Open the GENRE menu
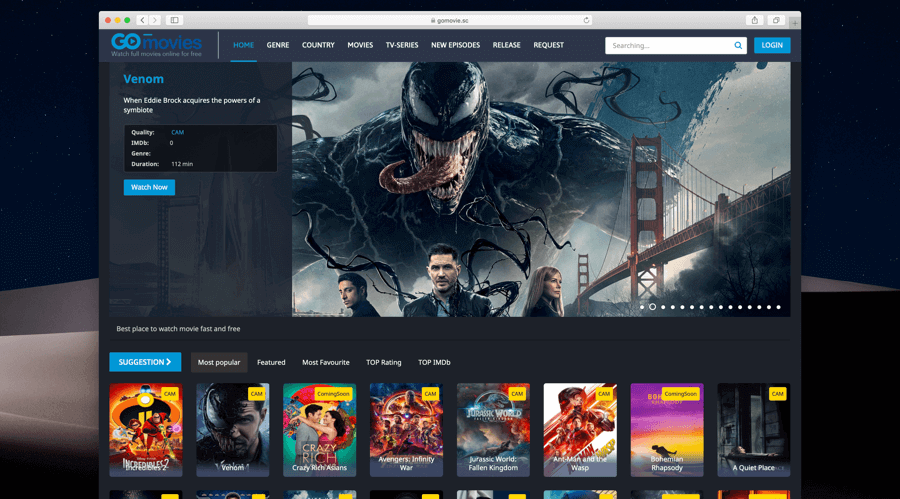Screen dimensions: 900x499 (278, 45)
